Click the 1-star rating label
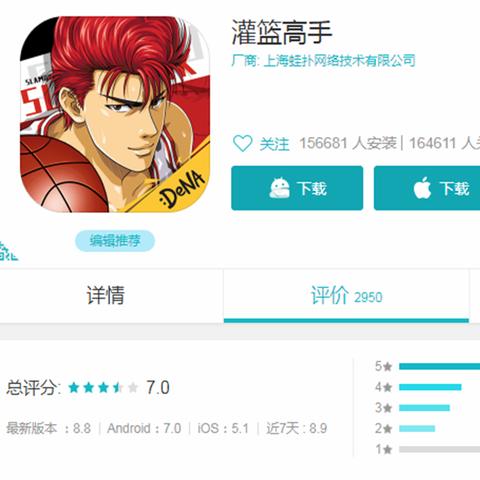 (x=384, y=449)
